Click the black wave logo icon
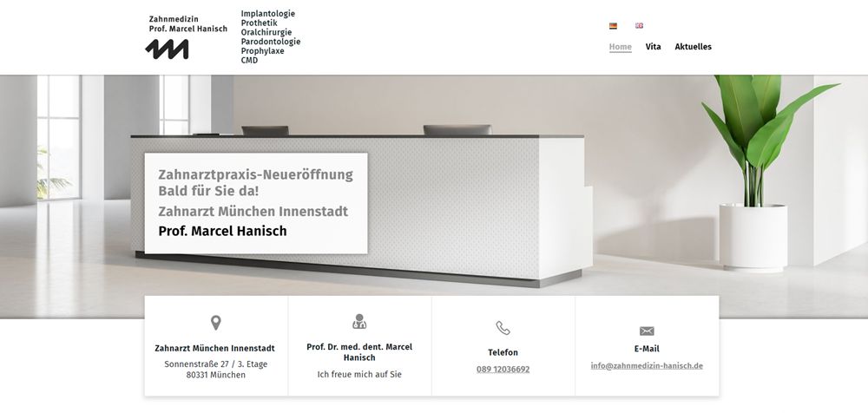This screenshot has width=868, height=413. 167,49
